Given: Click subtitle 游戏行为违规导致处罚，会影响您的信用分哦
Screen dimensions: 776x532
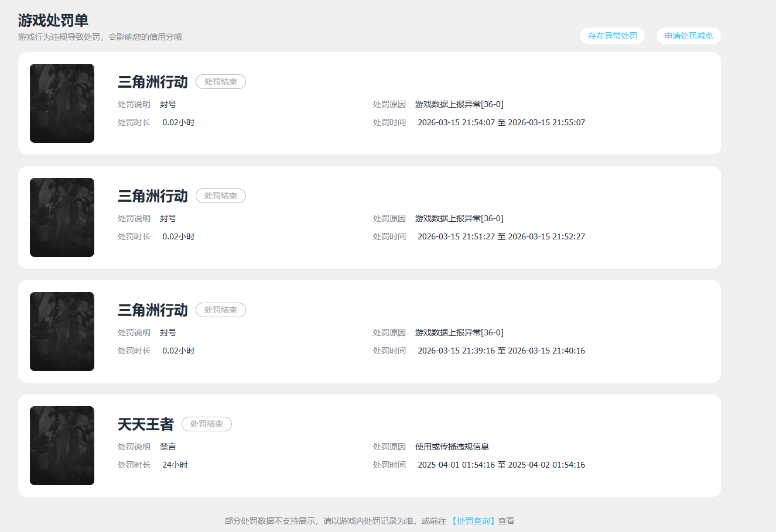Looking at the screenshot, I should coord(100,37).
